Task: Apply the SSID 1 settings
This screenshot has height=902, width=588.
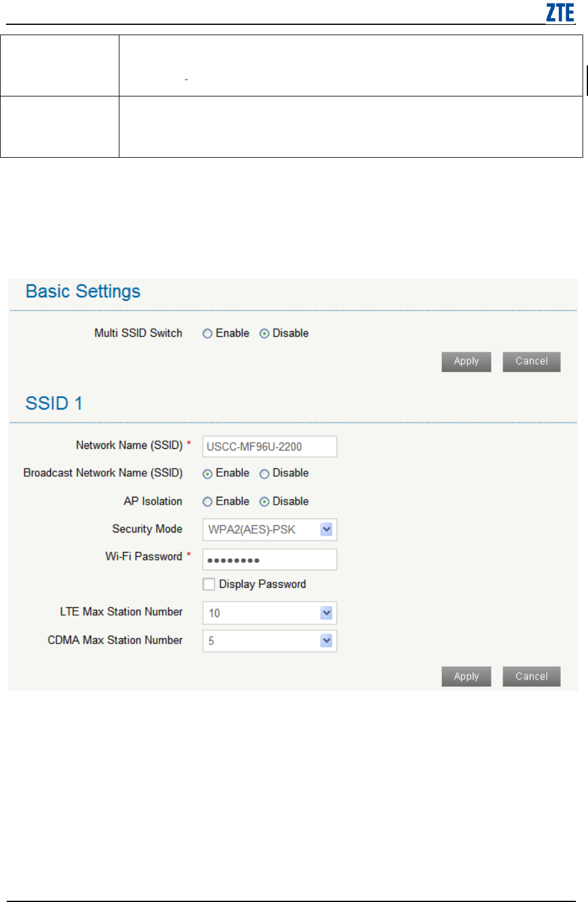Action: pos(466,676)
